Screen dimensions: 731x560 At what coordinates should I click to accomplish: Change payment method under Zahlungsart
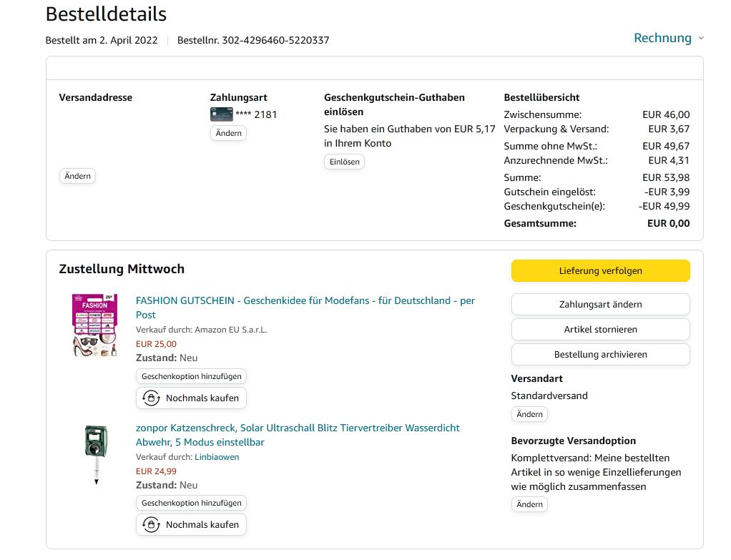(x=228, y=133)
